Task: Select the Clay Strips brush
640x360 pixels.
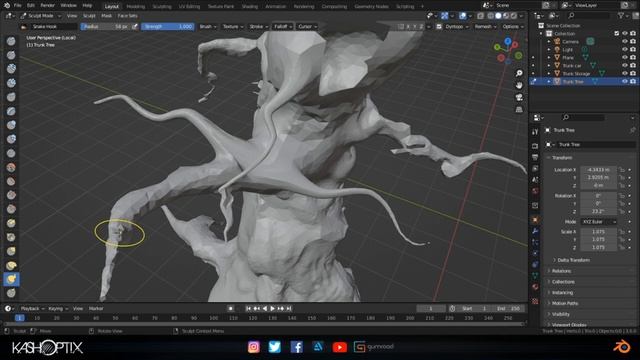Action: click(x=11, y=83)
